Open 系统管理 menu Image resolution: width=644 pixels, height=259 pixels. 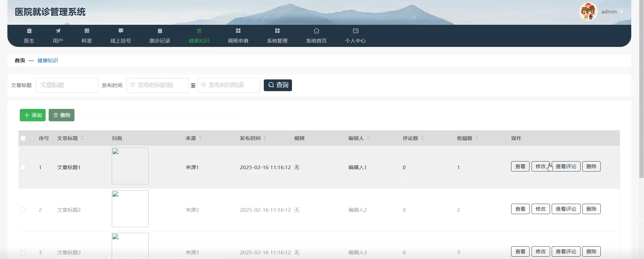277,36
